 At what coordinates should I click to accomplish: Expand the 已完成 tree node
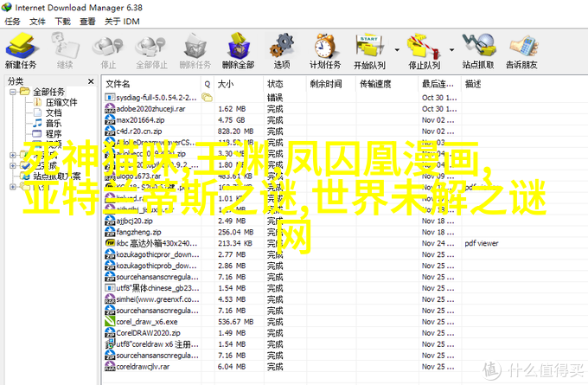12,165
